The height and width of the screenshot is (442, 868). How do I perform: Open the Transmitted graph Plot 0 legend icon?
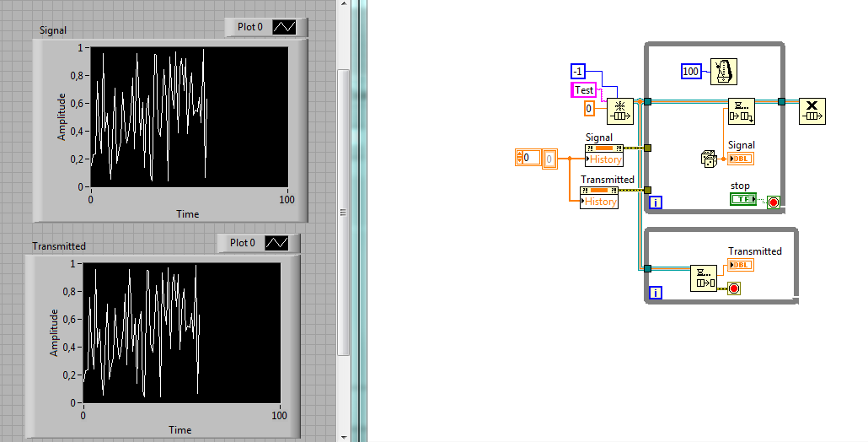click(x=276, y=243)
